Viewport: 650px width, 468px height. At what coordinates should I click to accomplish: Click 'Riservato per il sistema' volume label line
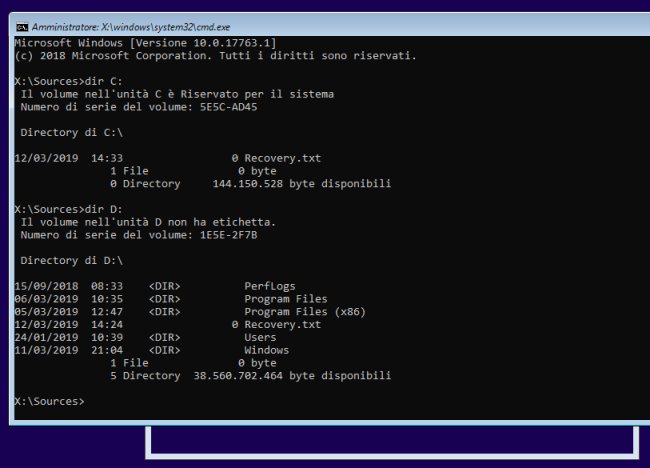pyautogui.click(x=177, y=94)
